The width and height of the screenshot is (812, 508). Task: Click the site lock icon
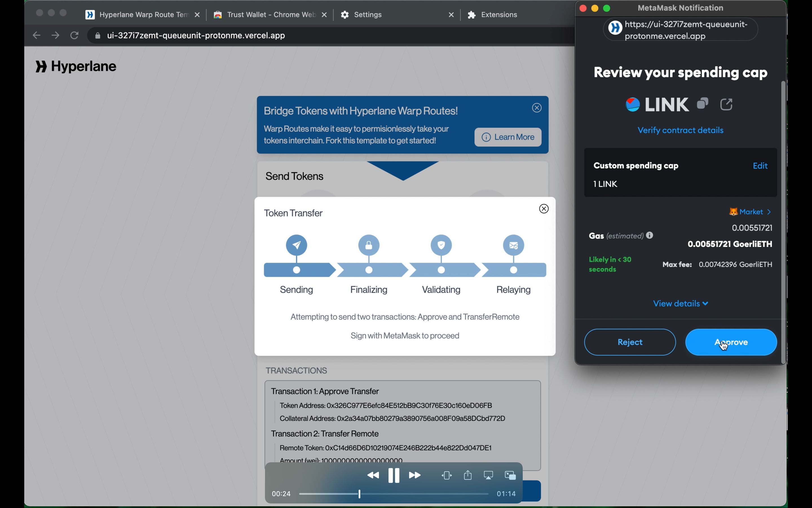point(98,36)
